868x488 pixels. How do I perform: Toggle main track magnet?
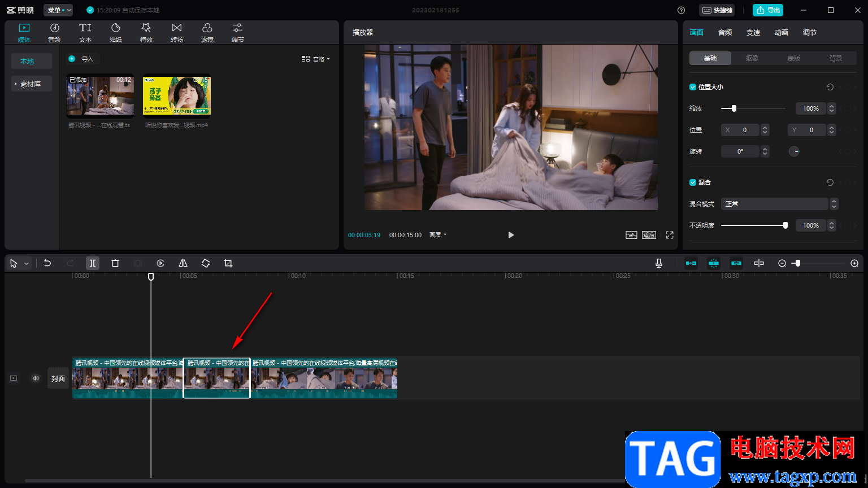point(691,263)
